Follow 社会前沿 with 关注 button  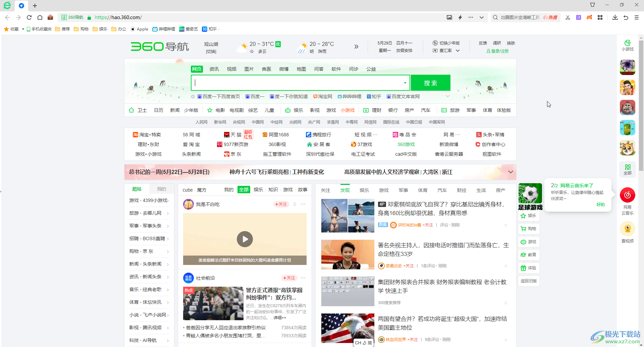coord(289,278)
